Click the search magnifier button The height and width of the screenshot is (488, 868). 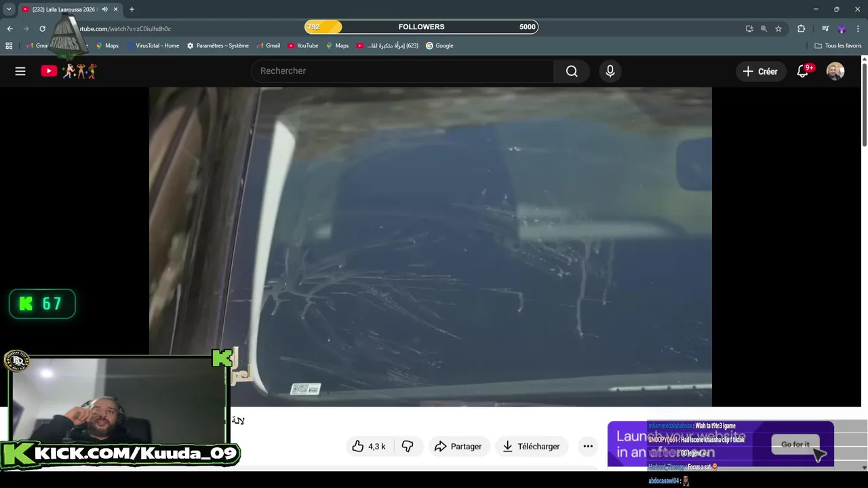coord(572,71)
